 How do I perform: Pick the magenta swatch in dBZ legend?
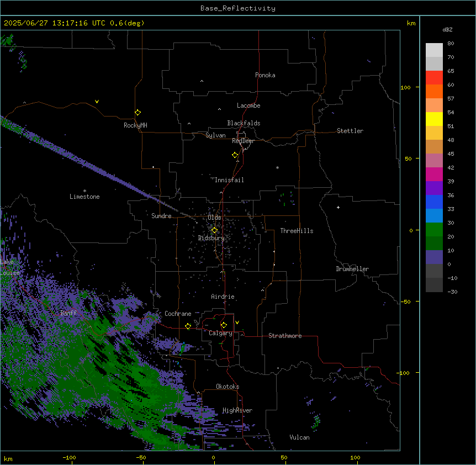pos(434,174)
